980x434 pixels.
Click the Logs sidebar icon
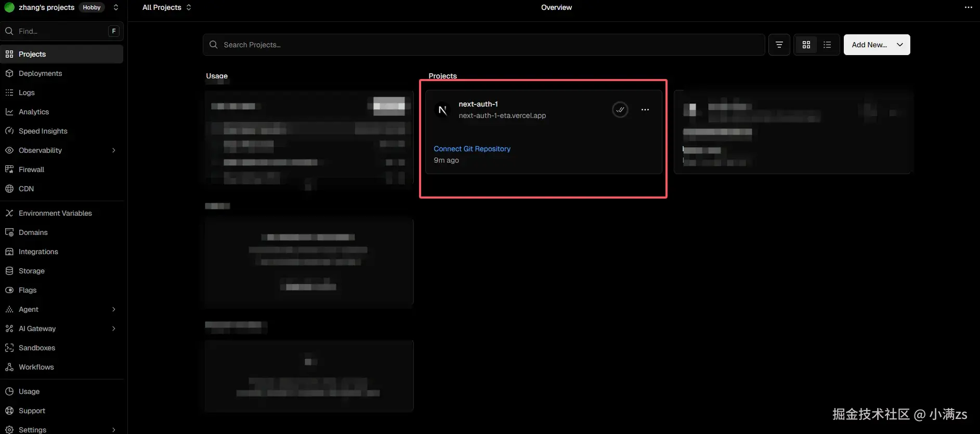(9, 93)
